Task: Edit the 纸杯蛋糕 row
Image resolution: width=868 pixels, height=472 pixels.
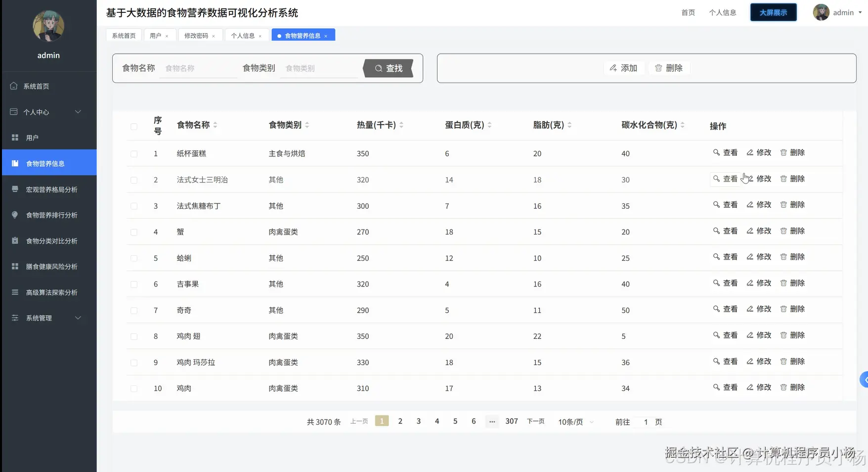Action: click(759, 152)
